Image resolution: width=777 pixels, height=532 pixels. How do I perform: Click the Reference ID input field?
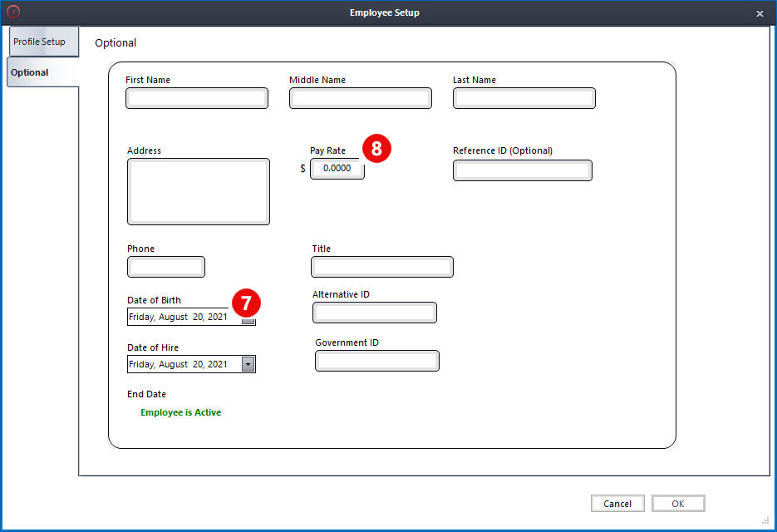522,170
